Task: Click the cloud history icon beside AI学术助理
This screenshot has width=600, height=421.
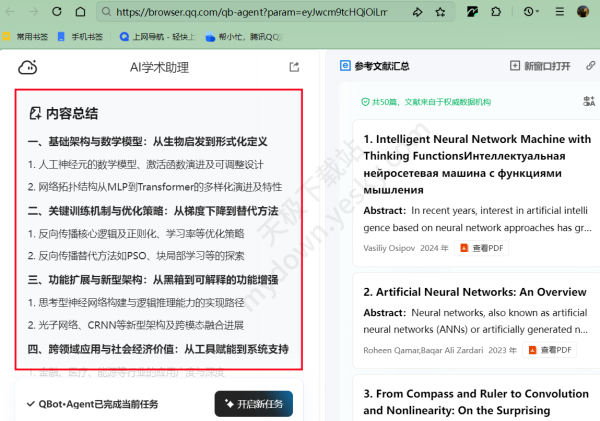Action: pos(27,67)
